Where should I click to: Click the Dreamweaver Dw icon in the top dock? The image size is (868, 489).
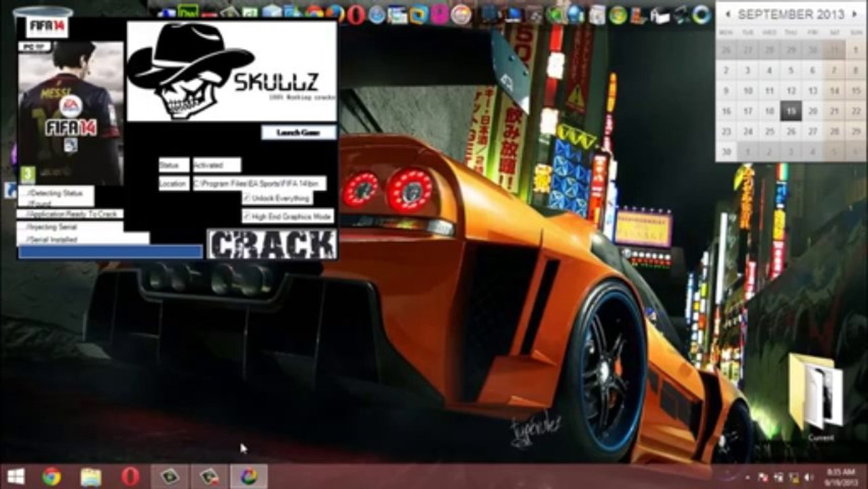click(187, 12)
